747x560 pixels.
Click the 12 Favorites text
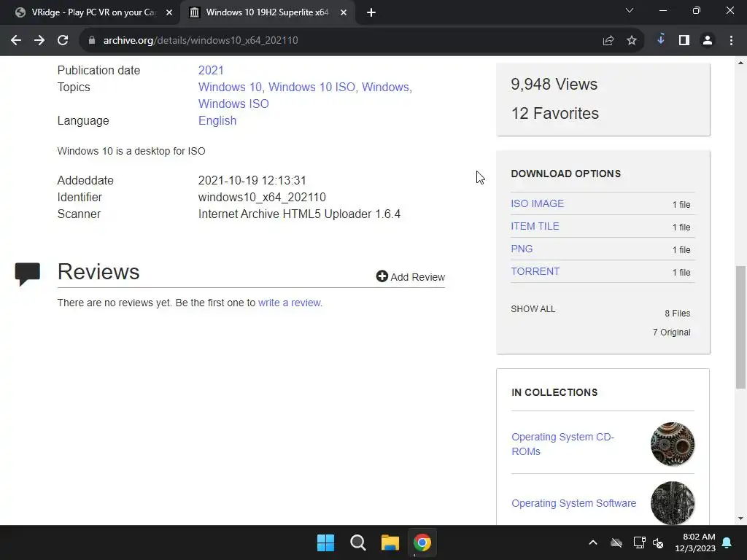(x=555, y=113)
